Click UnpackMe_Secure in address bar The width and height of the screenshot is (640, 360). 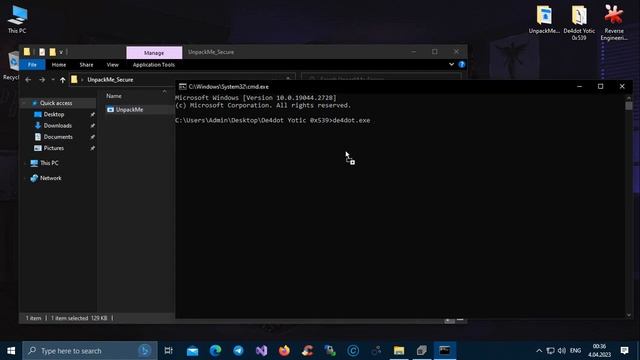pos(110,80)
